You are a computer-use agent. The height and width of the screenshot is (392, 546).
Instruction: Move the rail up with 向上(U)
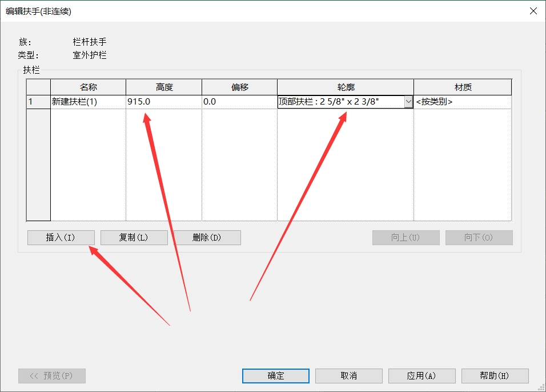pos(406,238)
